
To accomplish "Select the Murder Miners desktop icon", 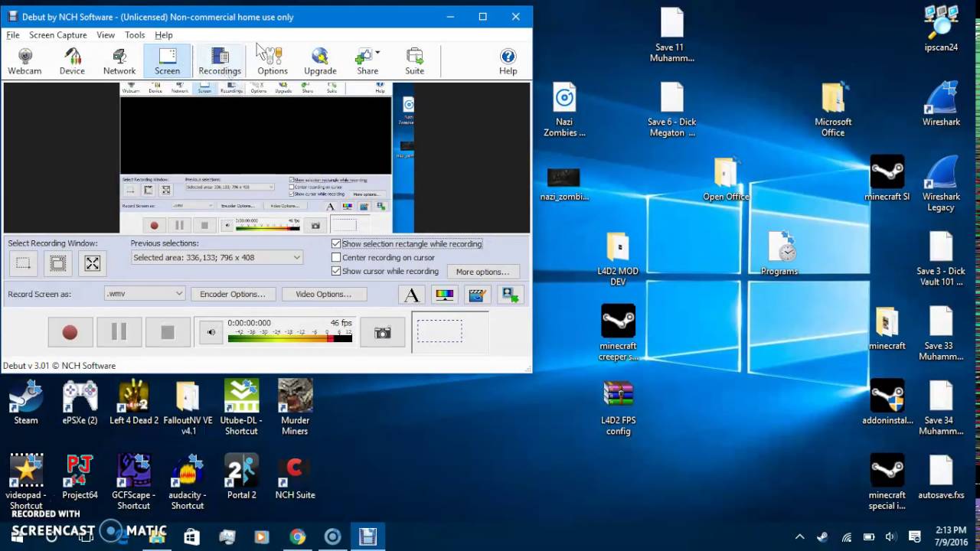I will click(295, 407).
